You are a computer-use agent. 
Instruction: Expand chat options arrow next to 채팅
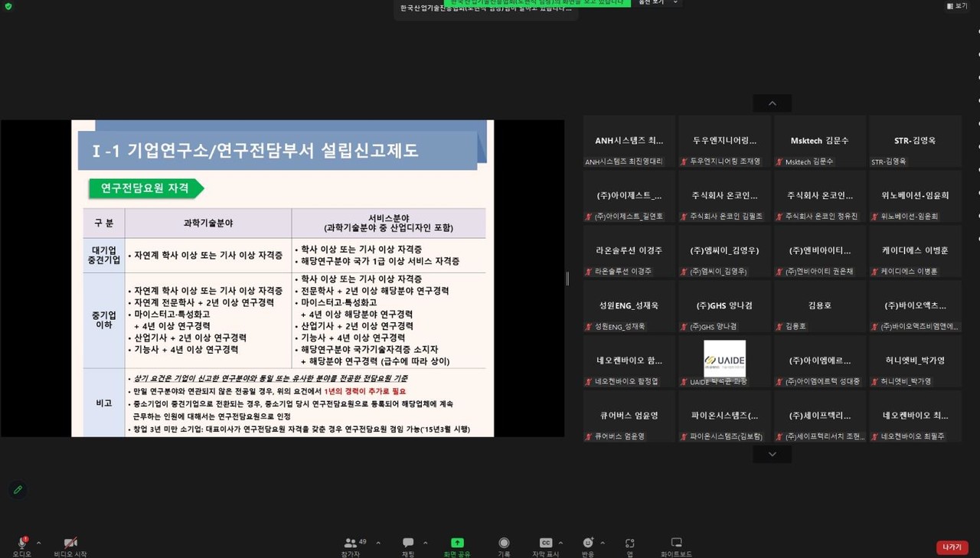(425, 543)
